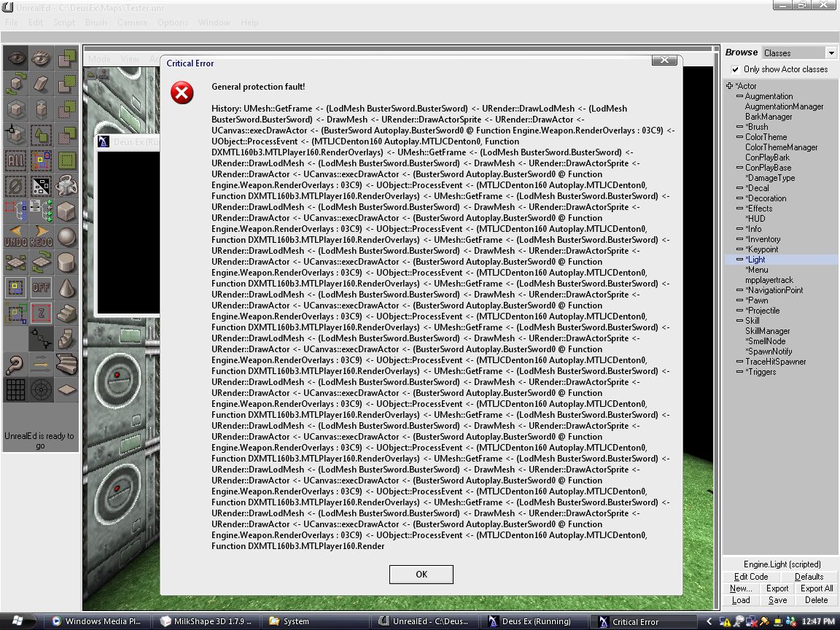Click the Defaults button
Image resolution: width=840 pixels, height=630 pixels.
(x=809, y=577)
